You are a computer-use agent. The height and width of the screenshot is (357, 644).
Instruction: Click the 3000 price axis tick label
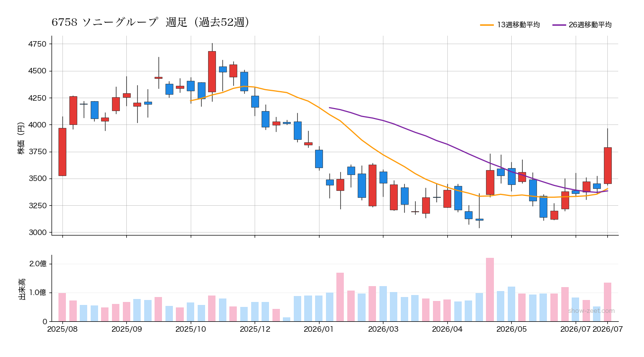coord(38,233)
